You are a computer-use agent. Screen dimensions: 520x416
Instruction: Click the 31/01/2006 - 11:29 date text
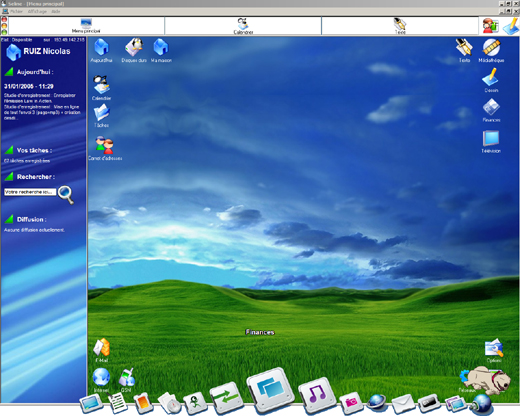pos(29,86)
